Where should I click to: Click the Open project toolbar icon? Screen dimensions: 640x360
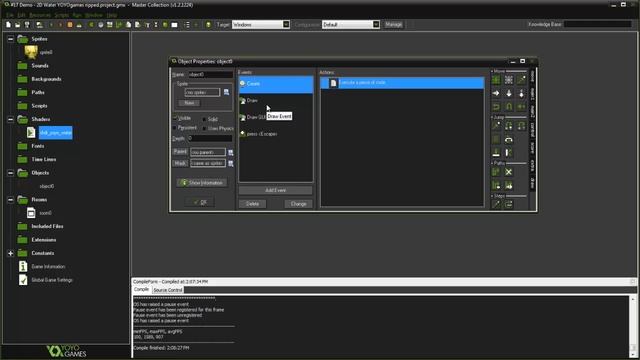pos(18,25)
